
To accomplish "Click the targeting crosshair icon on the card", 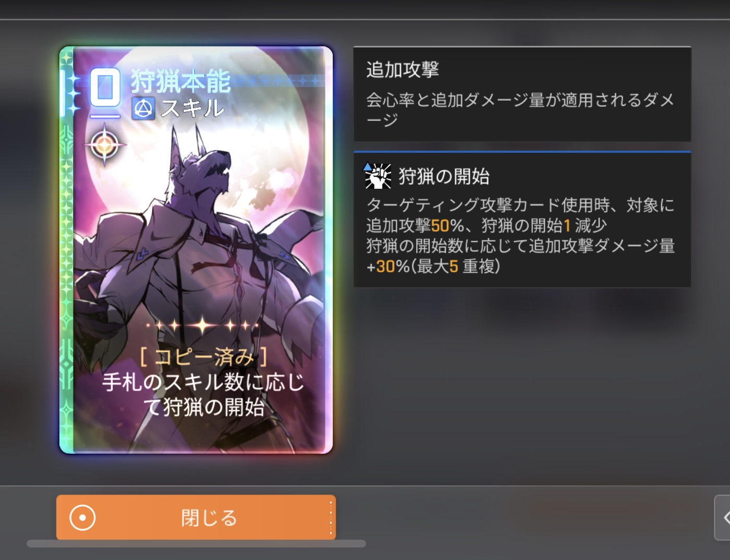I will [x=104, y=144].
